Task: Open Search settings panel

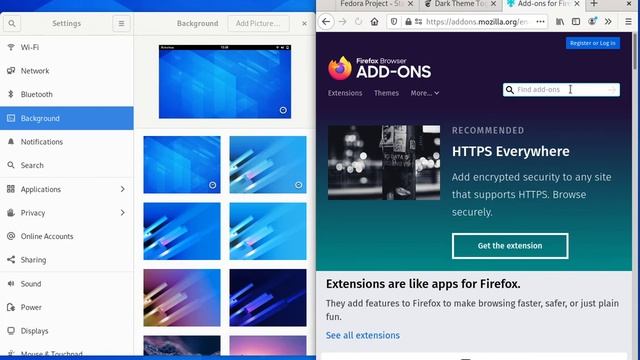Action: [x=67, y=165]
